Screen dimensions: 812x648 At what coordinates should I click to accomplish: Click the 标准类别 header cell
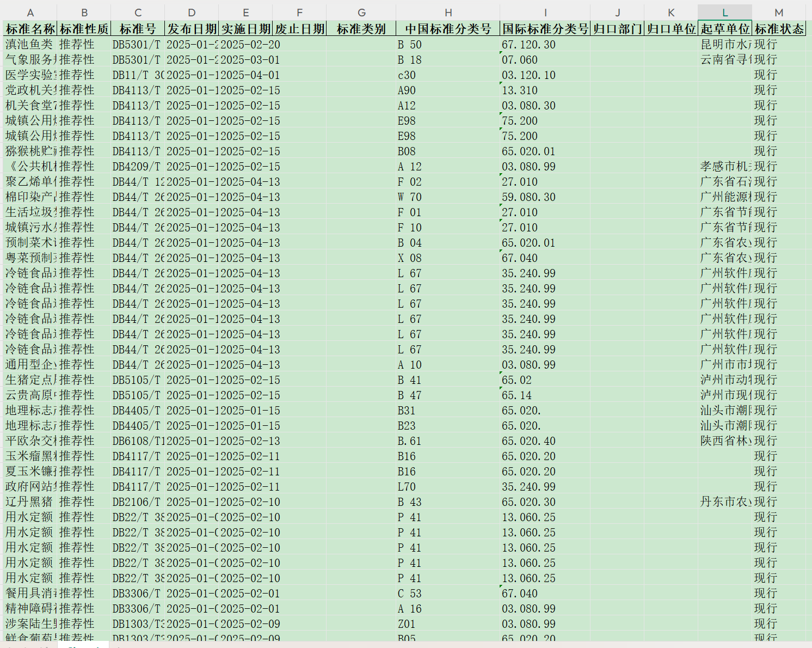(361, 29)
